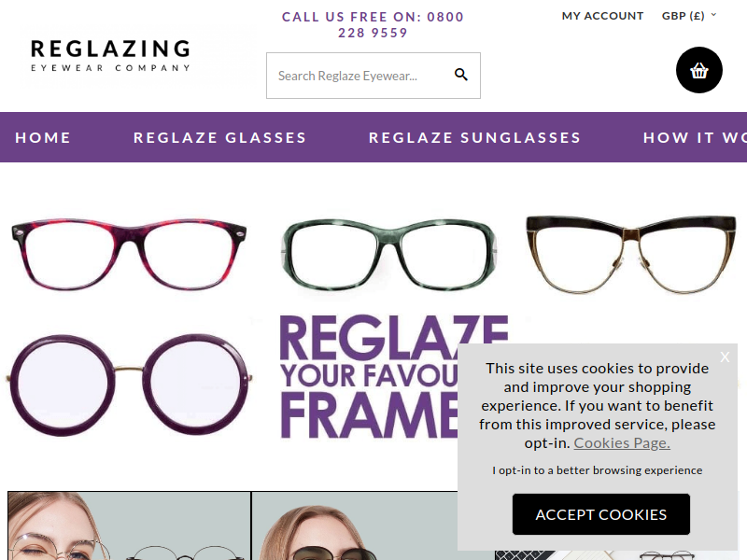This screenshot has width=747, height=560.
Task: Expand the GBP (£) currency dropdown
Action: pyautogui.click(x=689, y=16)
